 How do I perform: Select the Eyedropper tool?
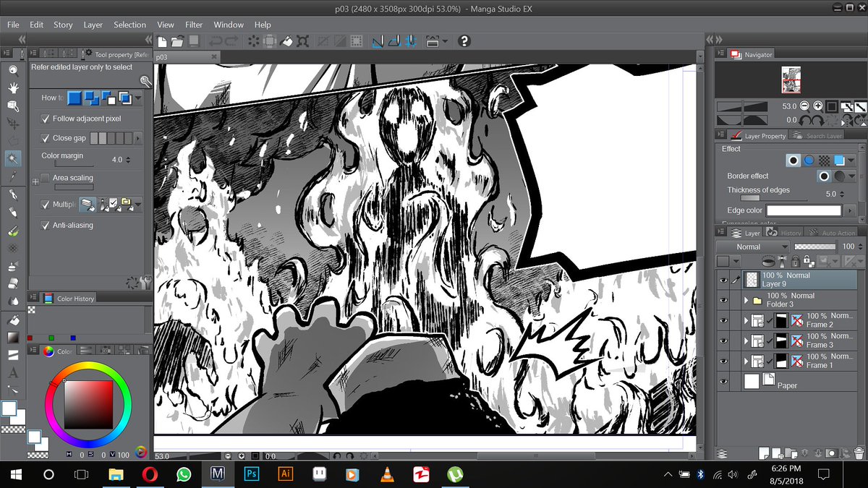click(13, 176)
